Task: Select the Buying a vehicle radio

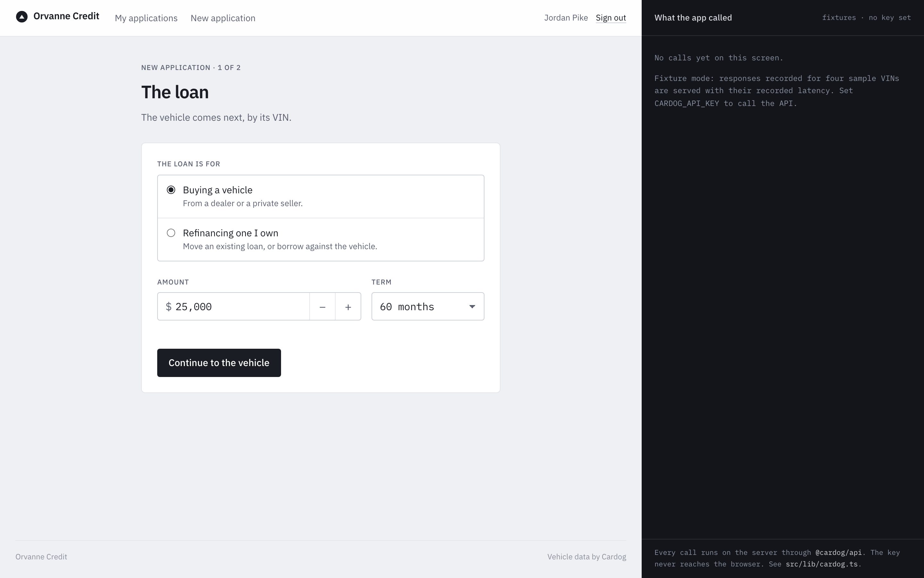Action: click(171, 190)
